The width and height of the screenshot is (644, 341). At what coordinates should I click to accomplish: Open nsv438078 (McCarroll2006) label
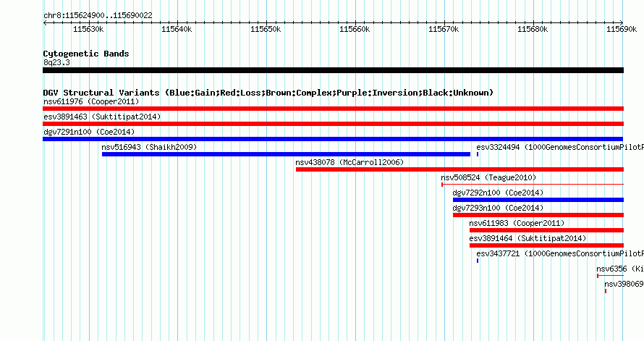click(349, 162)
